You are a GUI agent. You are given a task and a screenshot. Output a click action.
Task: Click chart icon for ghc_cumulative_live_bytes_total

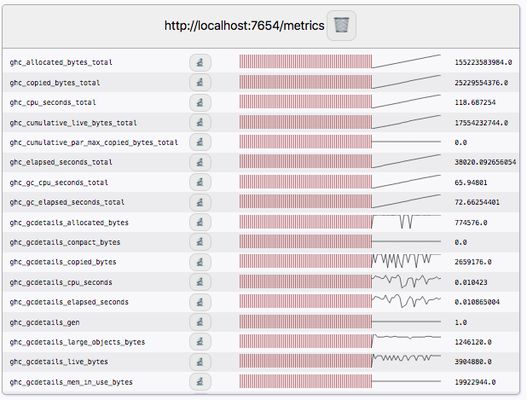(200, 122)
